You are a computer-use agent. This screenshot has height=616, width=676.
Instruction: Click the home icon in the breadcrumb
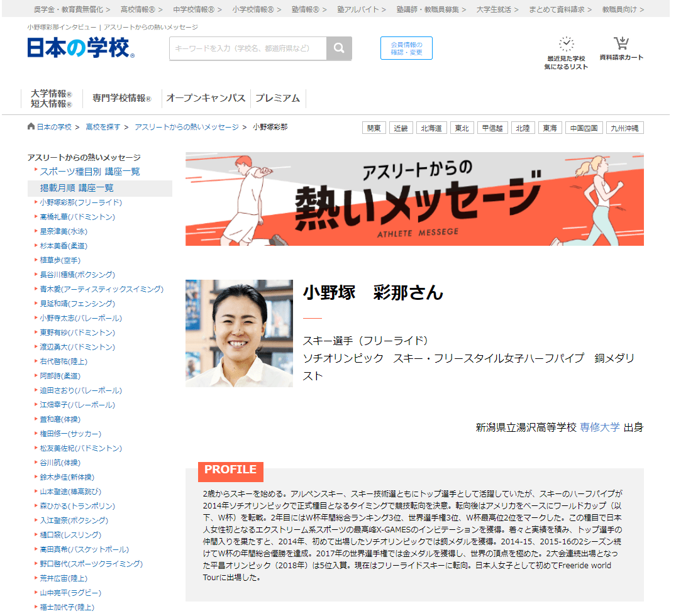[x=30, y=125]
